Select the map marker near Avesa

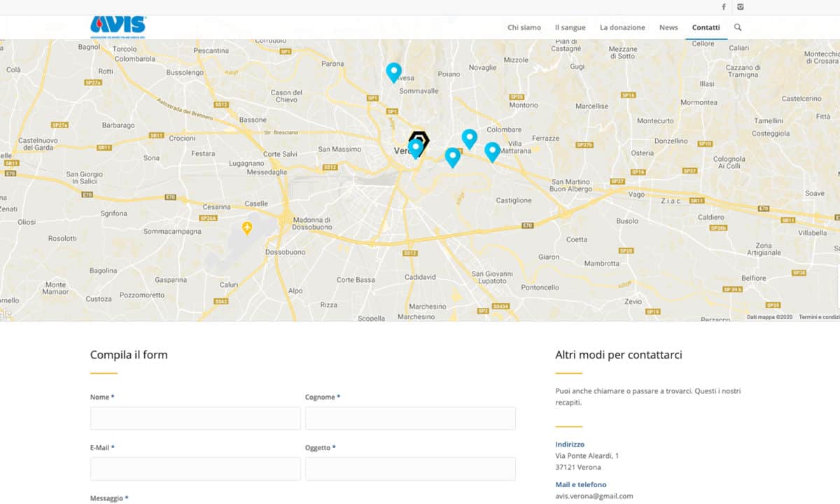394,73
